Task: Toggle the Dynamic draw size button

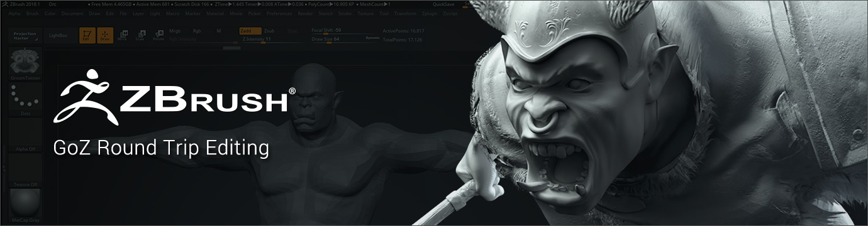Action: (x=372, y=38)
